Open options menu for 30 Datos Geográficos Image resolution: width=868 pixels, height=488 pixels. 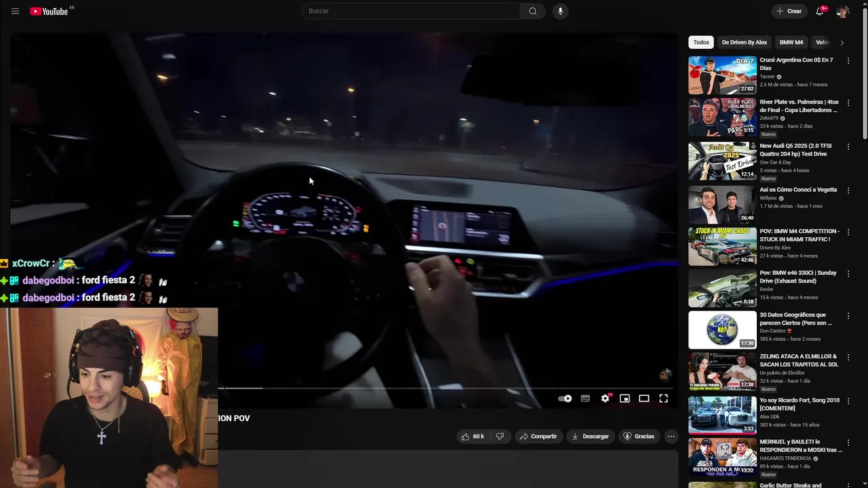[848, 316]
